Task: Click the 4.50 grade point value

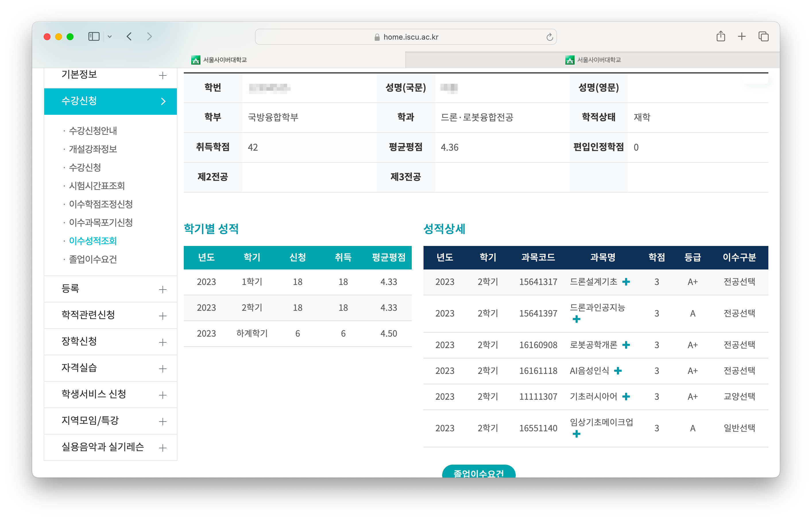Action: click(x=388, y=334)
